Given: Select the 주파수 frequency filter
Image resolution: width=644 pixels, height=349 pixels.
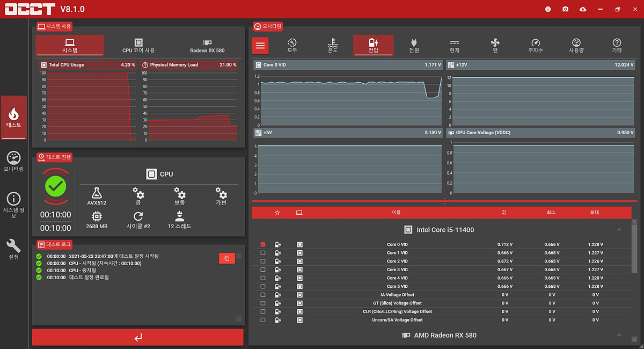Looking at the screenshot, I should pyautogui.click(x=536, y=46).
